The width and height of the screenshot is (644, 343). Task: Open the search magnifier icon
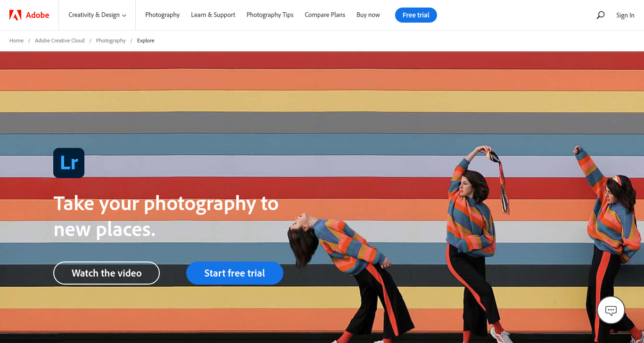coord(600,15)
